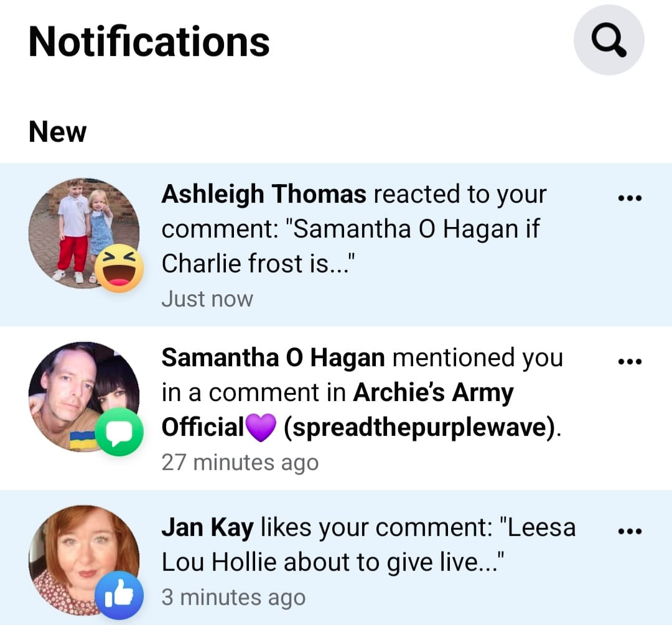Open Samantha O Hagan profile picture

click(84, 397)
